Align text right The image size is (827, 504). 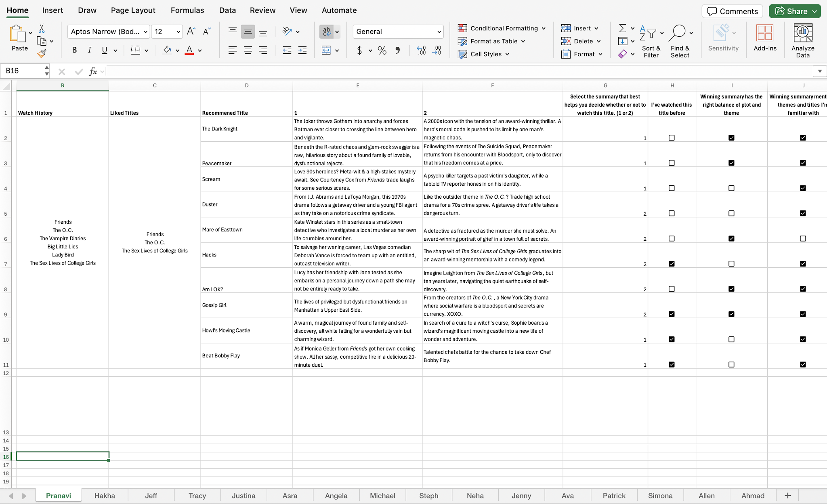click(263, 50)
